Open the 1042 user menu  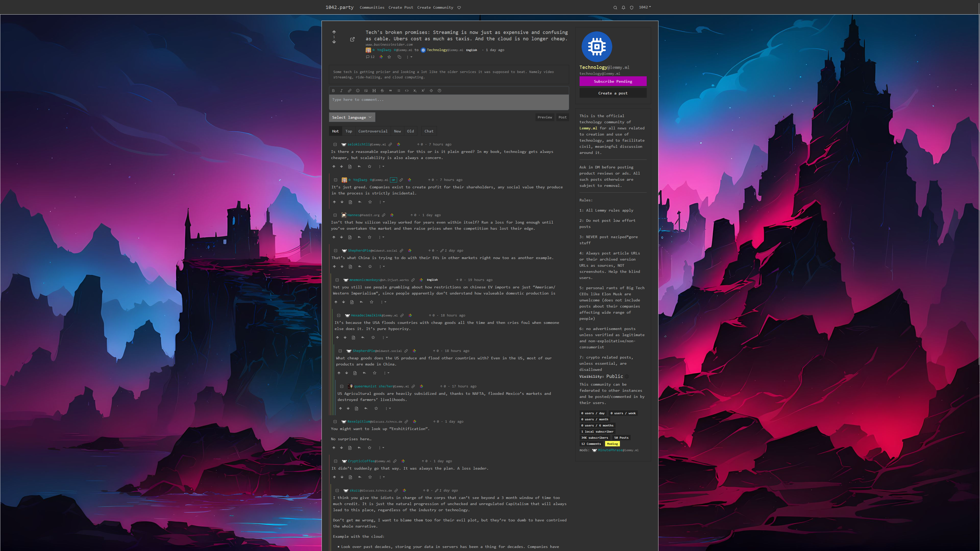[645, 7]
